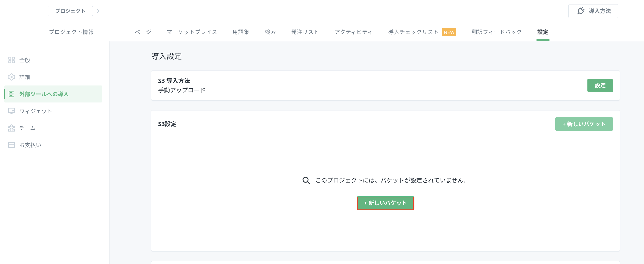Click the document icon for 外部ツールへの導入
The height and width of the screenshot is (264, 644).
click(12, 94)
